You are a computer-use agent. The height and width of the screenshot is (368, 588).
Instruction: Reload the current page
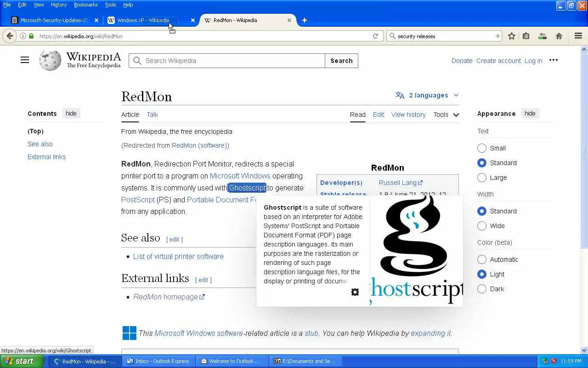tap(375, 36)
